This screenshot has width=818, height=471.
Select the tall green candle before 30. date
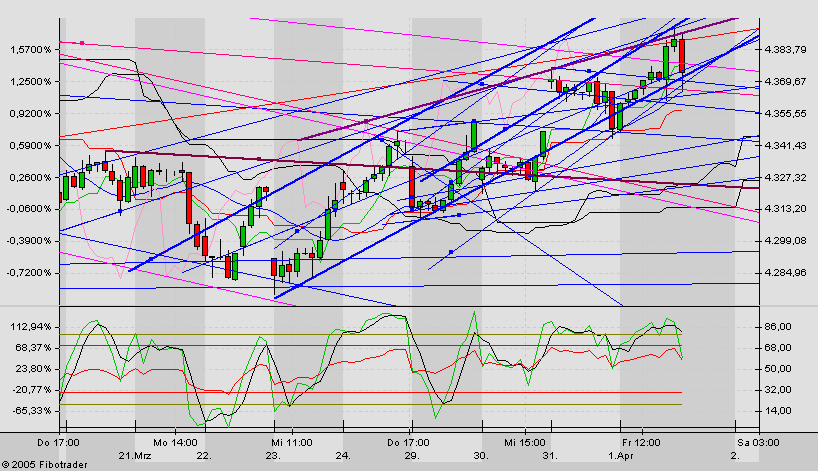pos(474,136)
